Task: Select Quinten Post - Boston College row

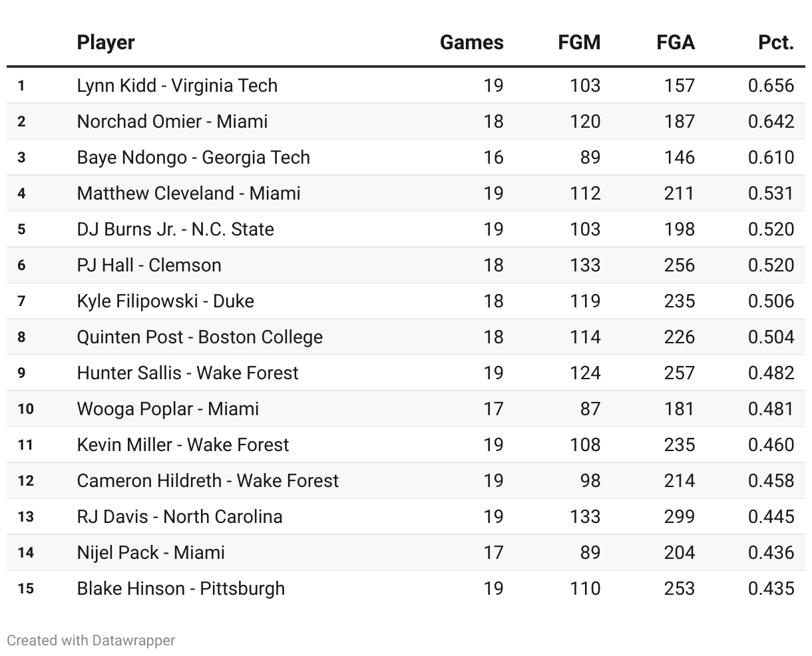Action: [200, 337]
